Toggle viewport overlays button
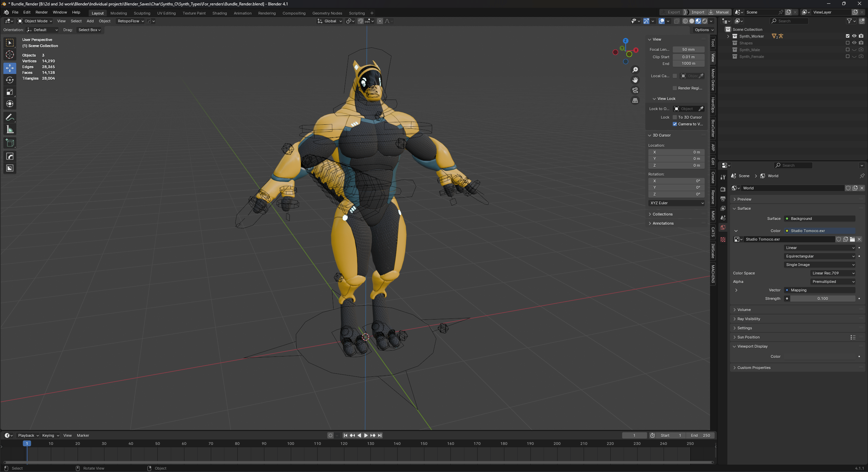Screen dimensions: 868x472 coord(661,21)
